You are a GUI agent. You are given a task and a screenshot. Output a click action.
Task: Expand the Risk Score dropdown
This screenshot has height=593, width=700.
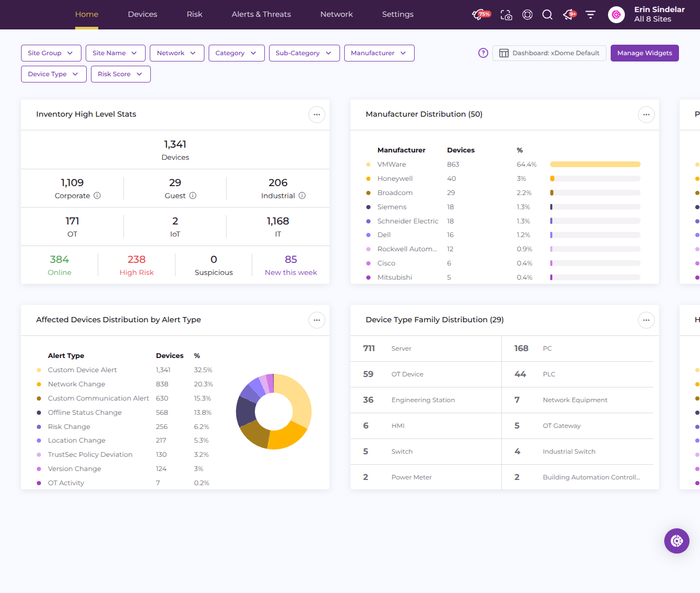(x=120, y=74)
